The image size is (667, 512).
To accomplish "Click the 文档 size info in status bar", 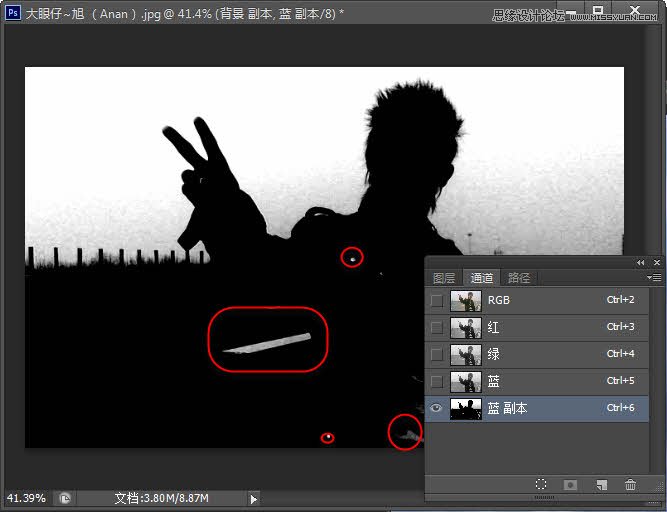I will click(175, 498).
